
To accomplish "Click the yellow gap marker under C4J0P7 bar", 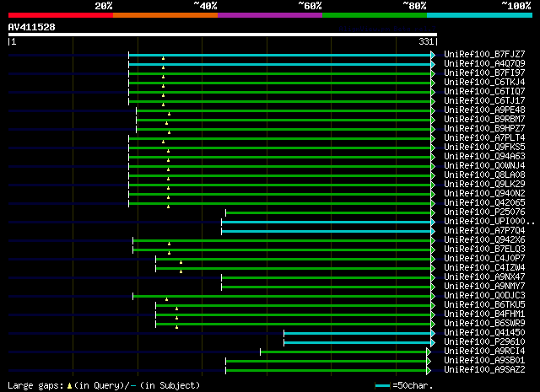I will click(181, 262).
